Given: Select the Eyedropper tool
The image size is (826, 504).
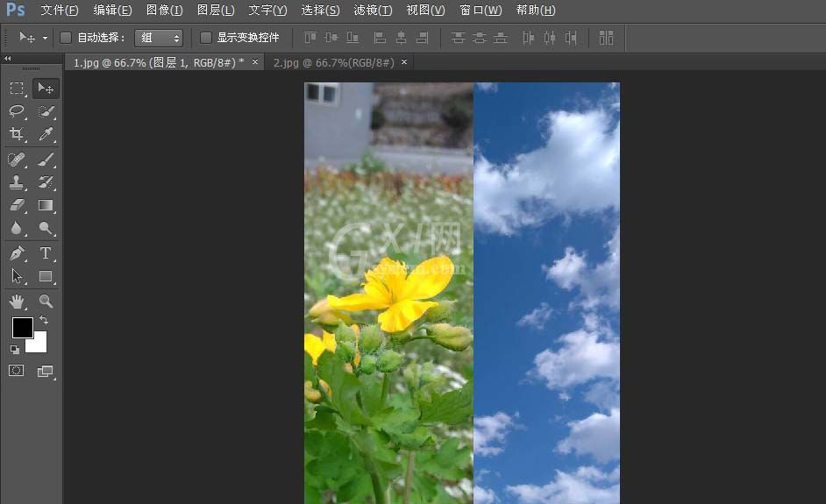Looking at the screenshot, I should click(x=46, y=134).
